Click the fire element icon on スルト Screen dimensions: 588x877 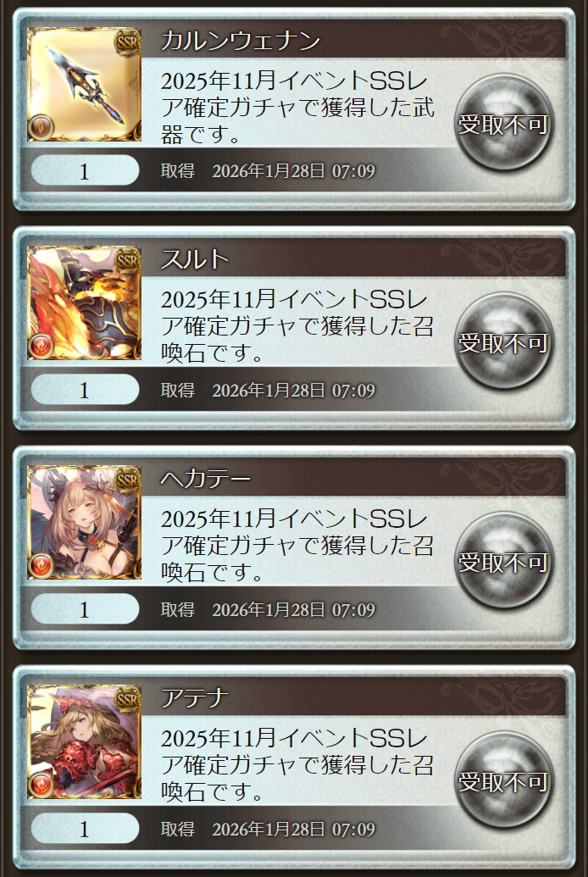[41, 346]
